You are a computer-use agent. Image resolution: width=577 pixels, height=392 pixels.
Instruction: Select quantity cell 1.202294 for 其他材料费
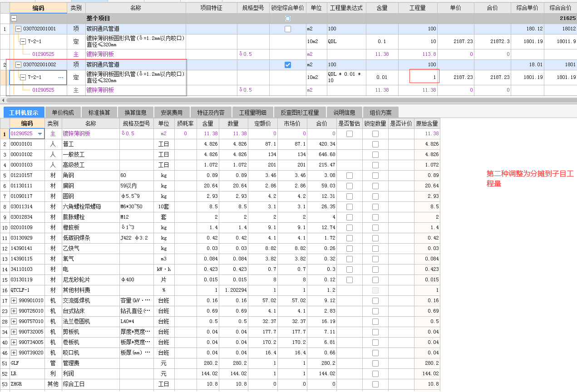[x=234, y=290]
